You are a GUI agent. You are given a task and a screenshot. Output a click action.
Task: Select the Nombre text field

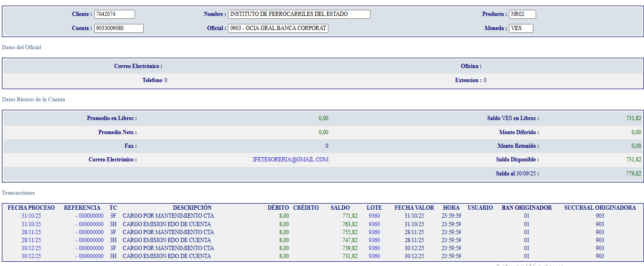299,14
